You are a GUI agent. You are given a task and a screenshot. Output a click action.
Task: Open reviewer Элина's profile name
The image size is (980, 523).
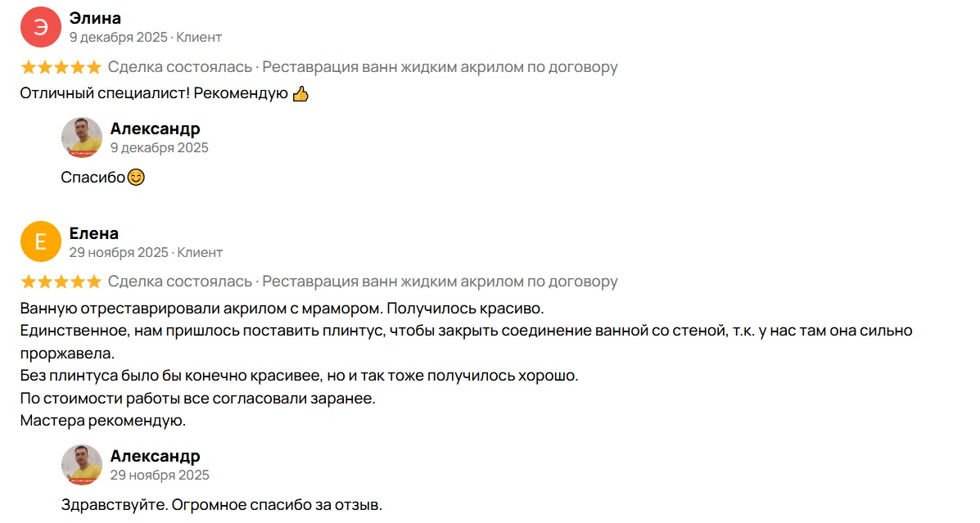pyautogui.click(x=96, y=18)
